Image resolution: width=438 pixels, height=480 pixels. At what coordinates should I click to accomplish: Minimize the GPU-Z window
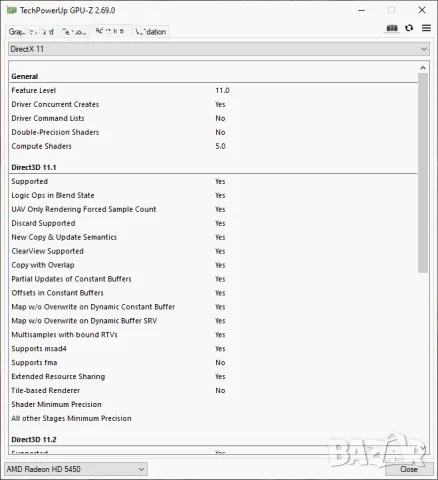click(x=362, y=10)
